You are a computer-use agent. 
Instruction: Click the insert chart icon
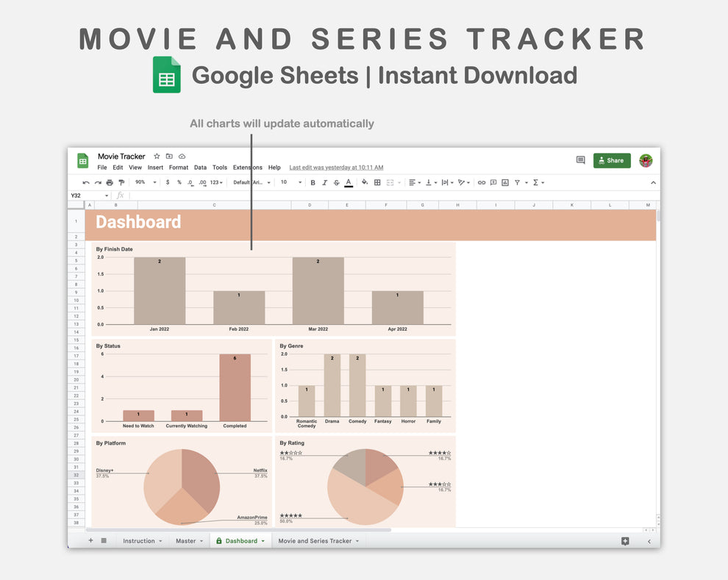coord(504,182)
